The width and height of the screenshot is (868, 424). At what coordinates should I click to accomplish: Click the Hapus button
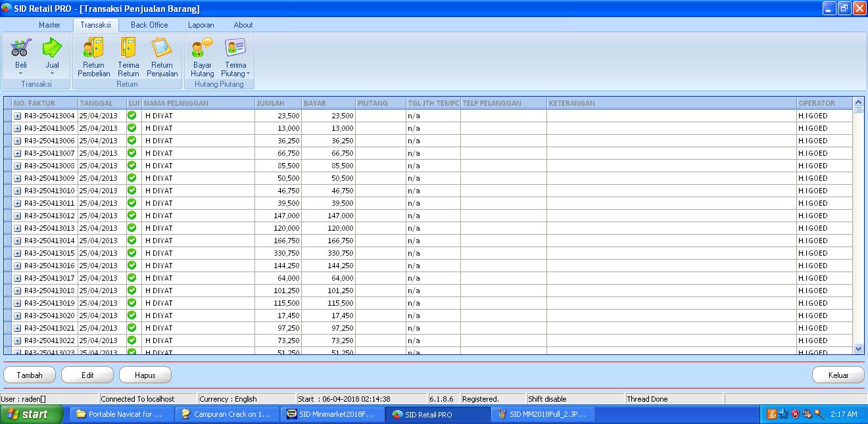pos(145,375)
